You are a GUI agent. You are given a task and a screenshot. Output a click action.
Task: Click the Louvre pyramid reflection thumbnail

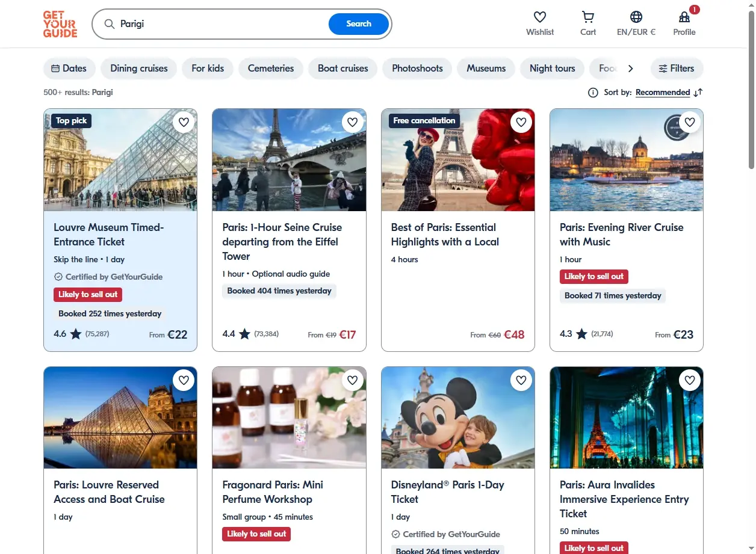click(120, 417)
